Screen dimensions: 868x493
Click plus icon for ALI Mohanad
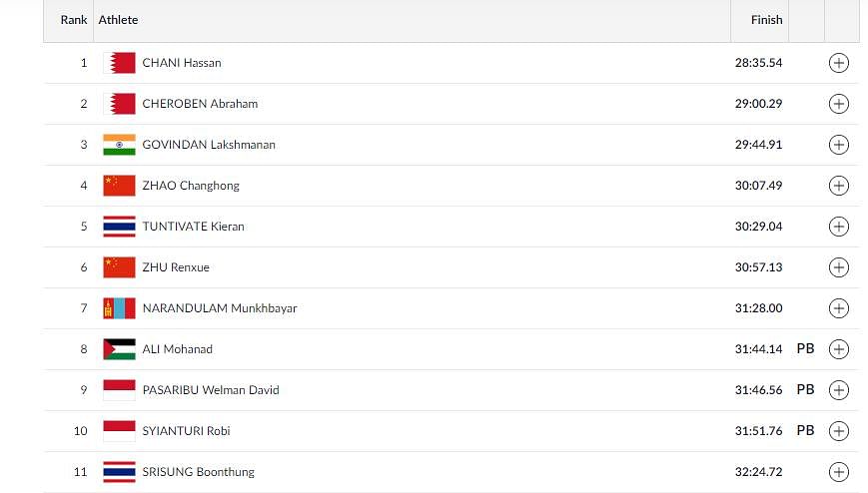pyautogui.click(x=839, y=349)
